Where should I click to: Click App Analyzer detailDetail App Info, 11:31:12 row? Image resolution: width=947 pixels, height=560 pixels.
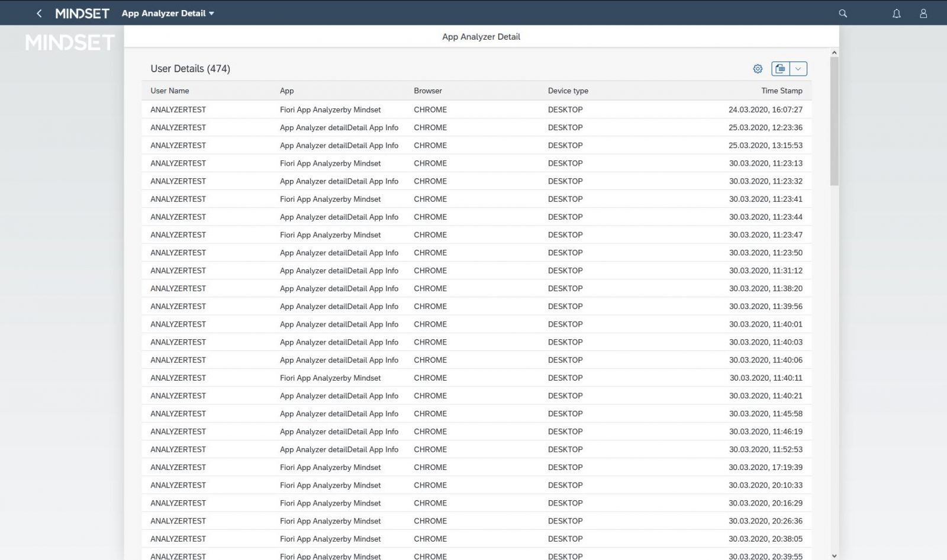(339, 271)
